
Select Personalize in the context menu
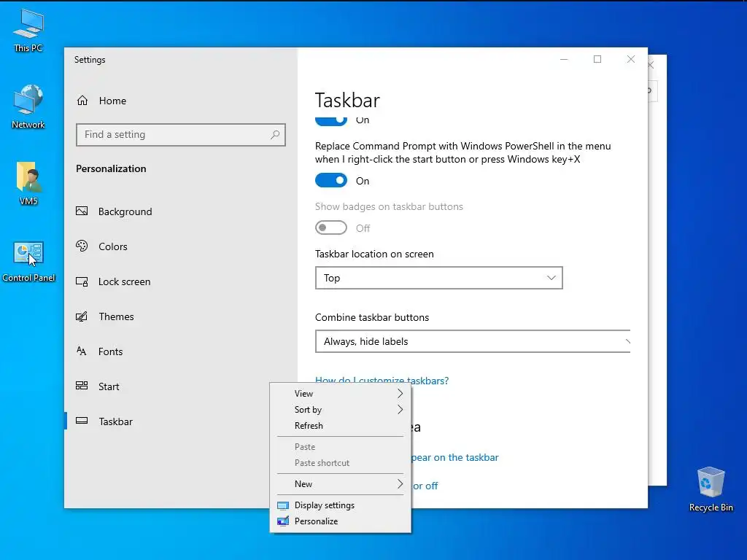[x=340, y=521]
